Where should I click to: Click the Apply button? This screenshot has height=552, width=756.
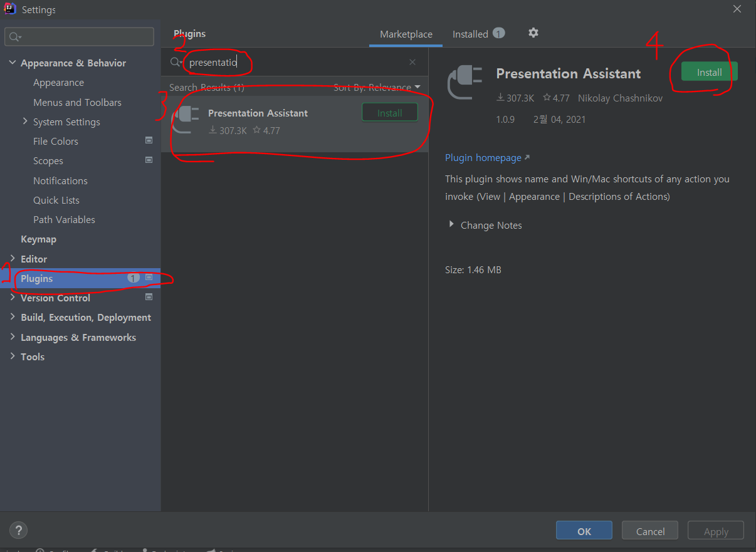[x=716, y=531]
